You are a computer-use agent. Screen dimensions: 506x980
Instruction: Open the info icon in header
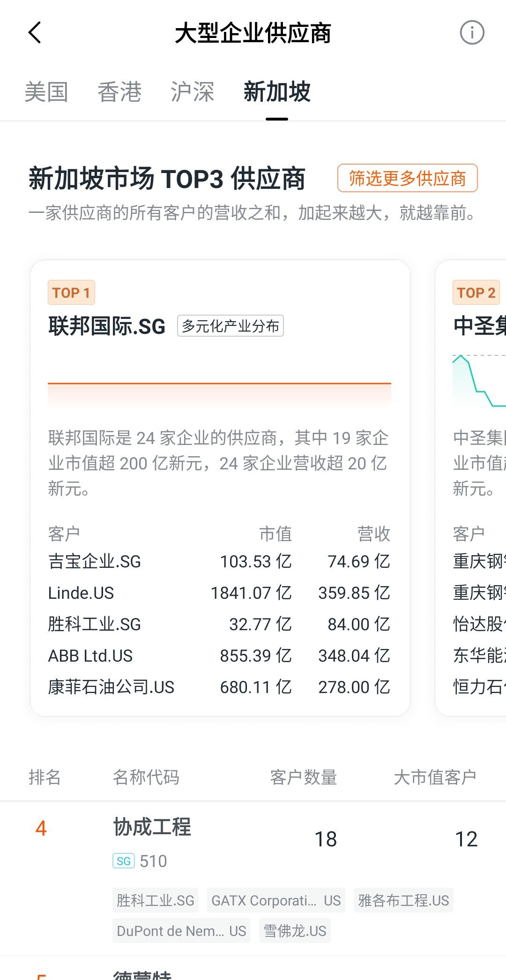(471, 33)
